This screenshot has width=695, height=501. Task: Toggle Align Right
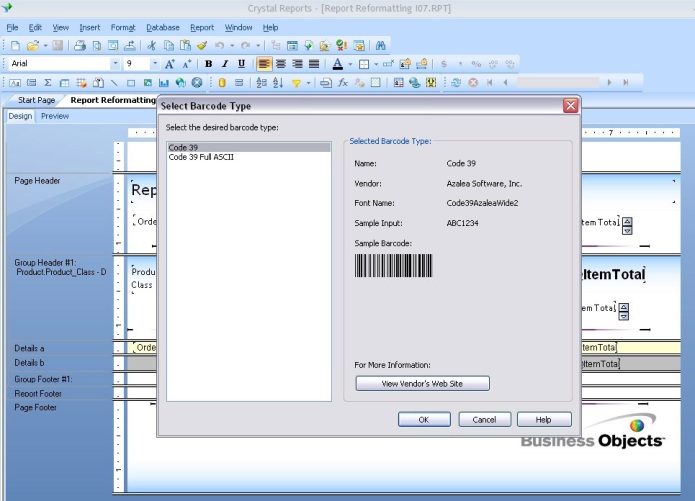point(297,64)
